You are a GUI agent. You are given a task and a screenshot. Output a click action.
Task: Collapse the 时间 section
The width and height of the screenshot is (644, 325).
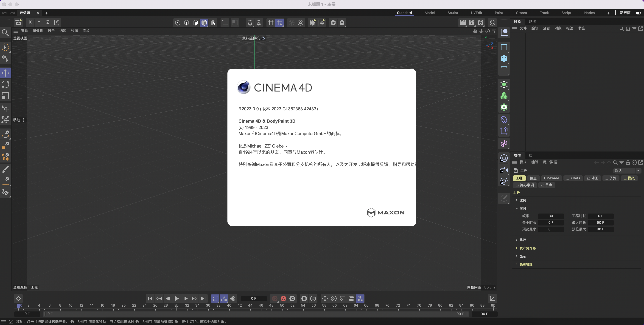pyautogui.click(x=523, y=208)
